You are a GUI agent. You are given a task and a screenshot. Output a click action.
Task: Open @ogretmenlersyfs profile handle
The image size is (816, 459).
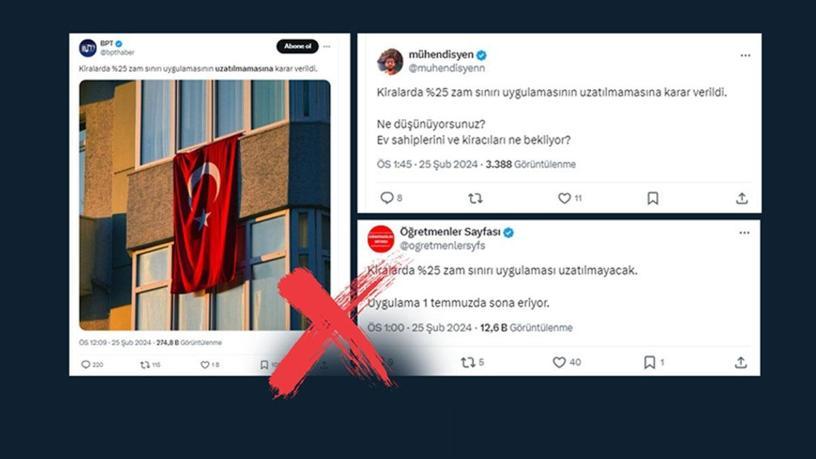(x=442, y=245)
